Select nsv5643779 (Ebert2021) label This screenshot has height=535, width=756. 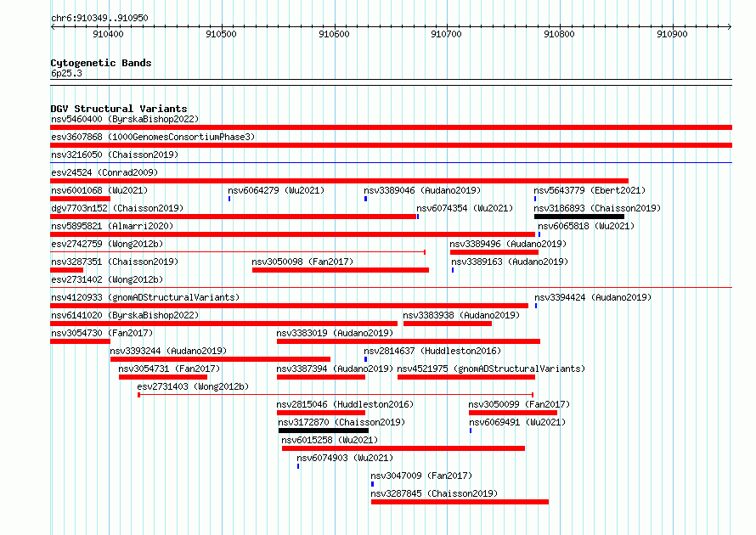point(590,190)
